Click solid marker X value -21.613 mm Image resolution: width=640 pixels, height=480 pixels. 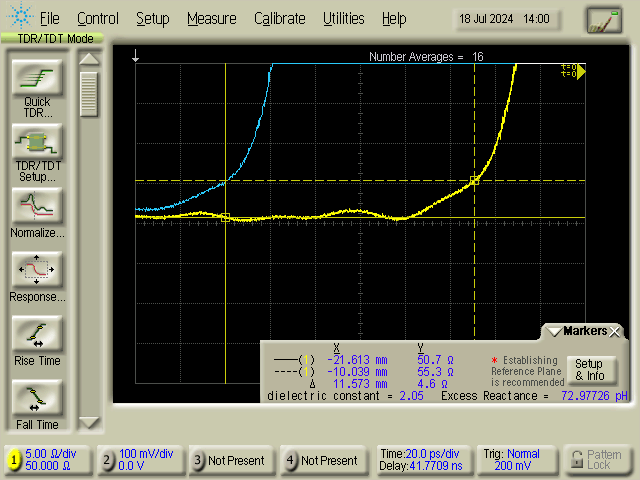click(x=357, y=360)
